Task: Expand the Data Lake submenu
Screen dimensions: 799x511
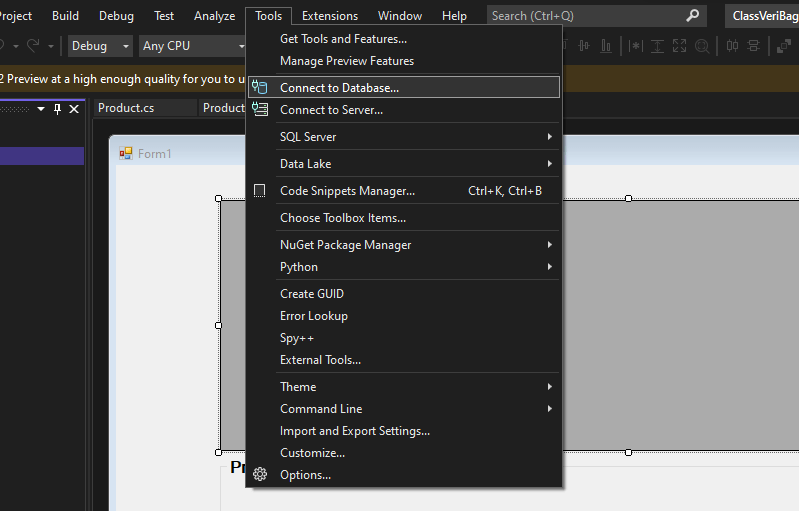Action: click(x=549, y=164)
